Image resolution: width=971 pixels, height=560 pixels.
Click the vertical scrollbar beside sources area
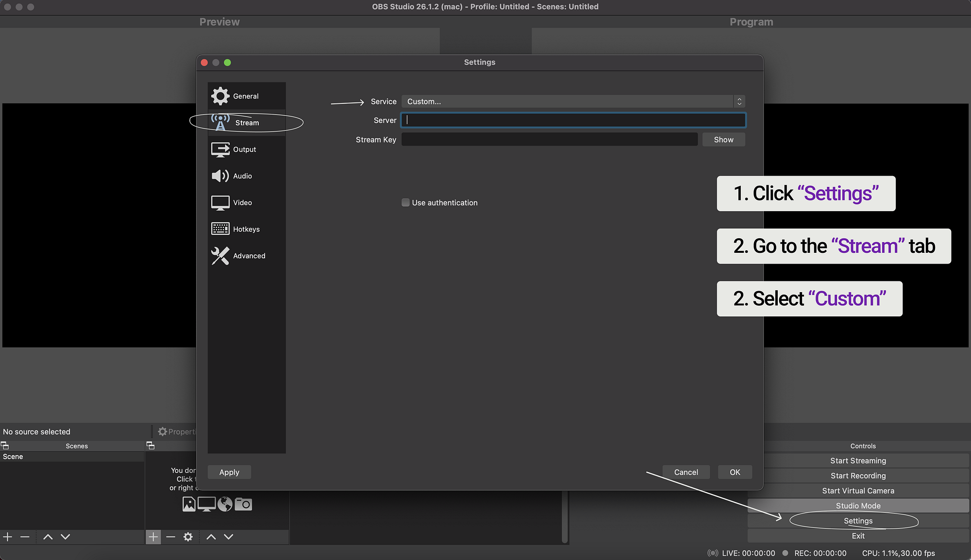coord(565,517)
